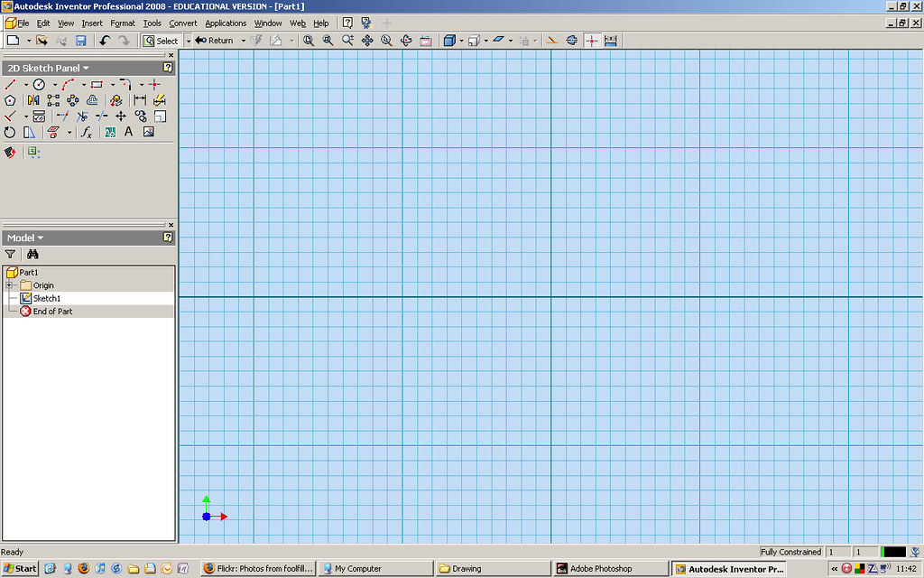
Task: Insert sketch text with the Text tool
Action: pos(128,132)
